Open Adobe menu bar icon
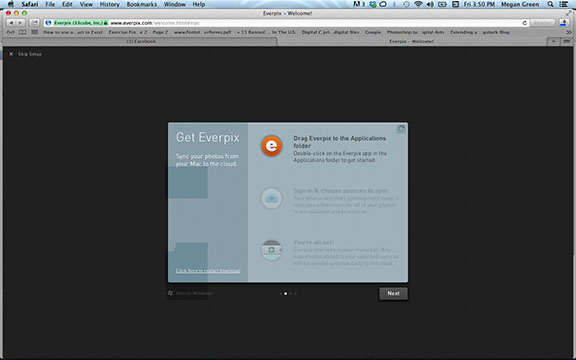Image resolution: width=576 pixels, height=360 pixels. [359, 4]
